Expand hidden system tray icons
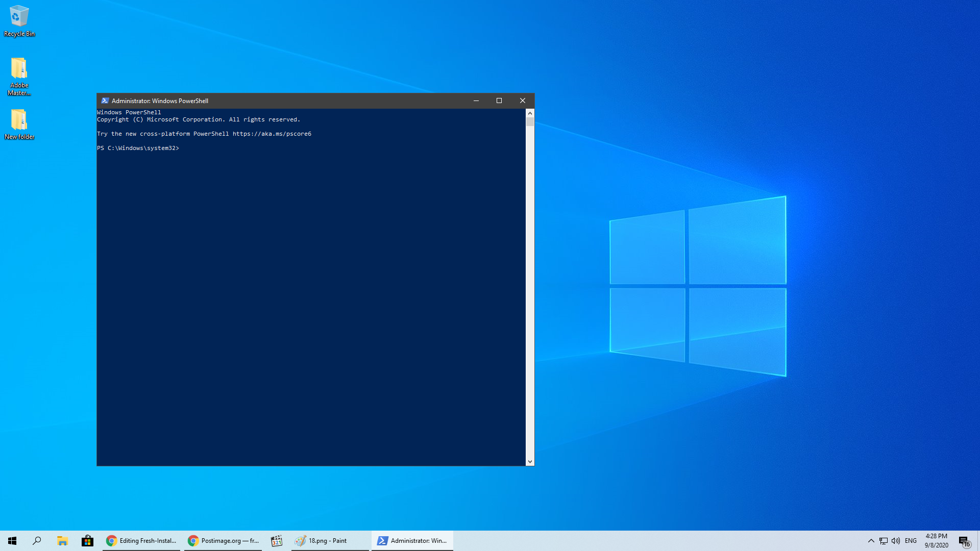The height and width of the screenshot is (551, 980). (871, 541)
